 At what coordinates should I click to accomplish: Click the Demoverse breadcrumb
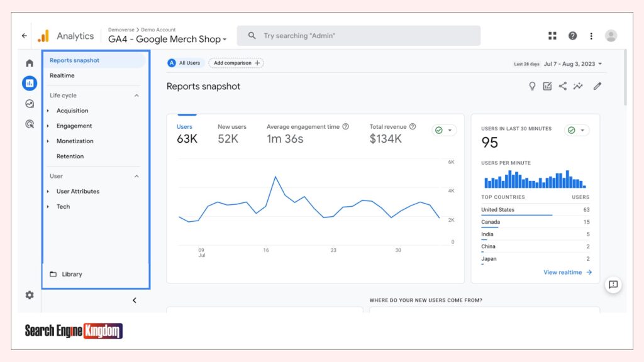coord(121,30)
